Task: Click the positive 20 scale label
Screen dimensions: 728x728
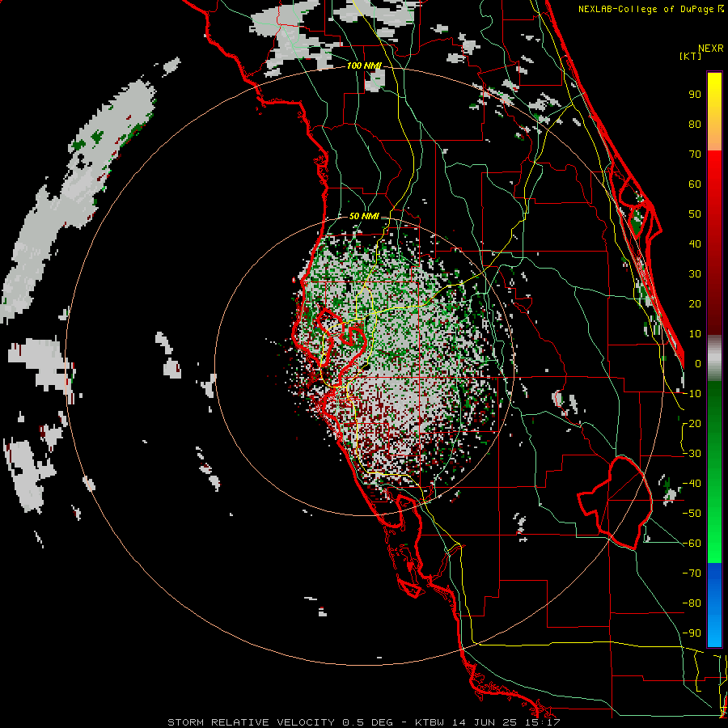Action: coord(695,303)
